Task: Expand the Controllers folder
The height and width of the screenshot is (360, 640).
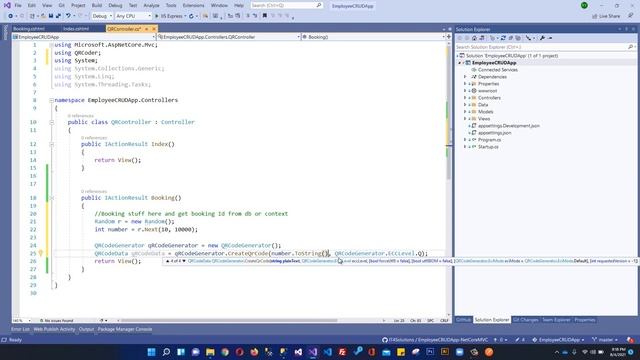Action: pyautogui.click(x=465, y=98)
